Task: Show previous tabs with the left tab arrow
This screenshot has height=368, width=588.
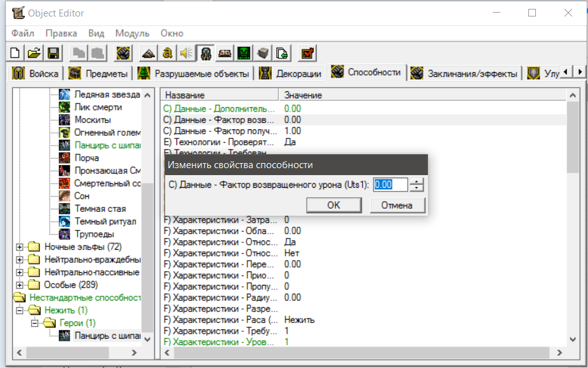Action: pyautogui.click(x=566, y=71)
